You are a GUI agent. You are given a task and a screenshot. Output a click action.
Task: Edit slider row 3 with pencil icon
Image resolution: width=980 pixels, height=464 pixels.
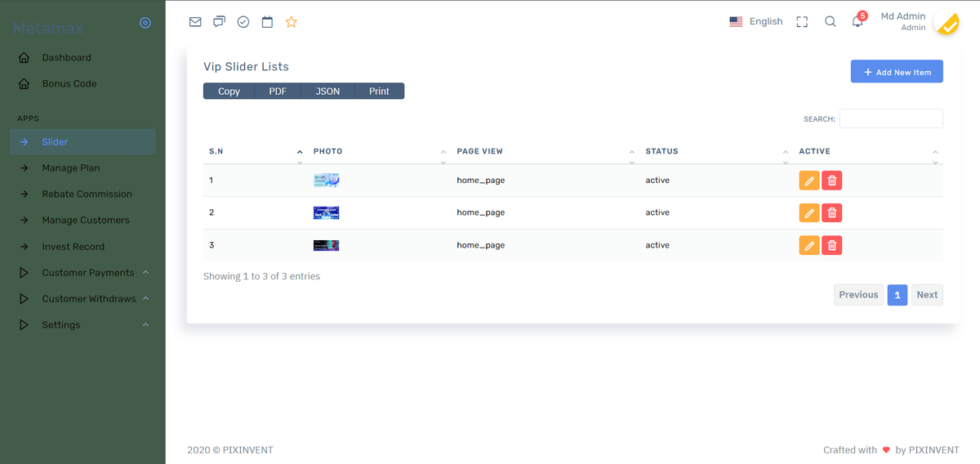click(809, 246)
